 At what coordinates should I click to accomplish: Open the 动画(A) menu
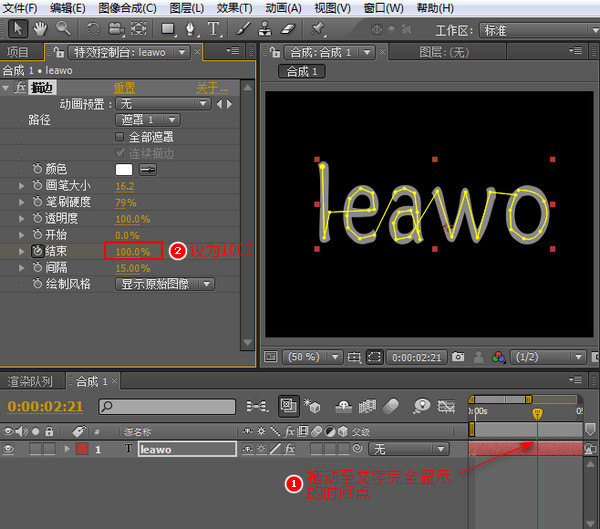(x=284, y=8)
